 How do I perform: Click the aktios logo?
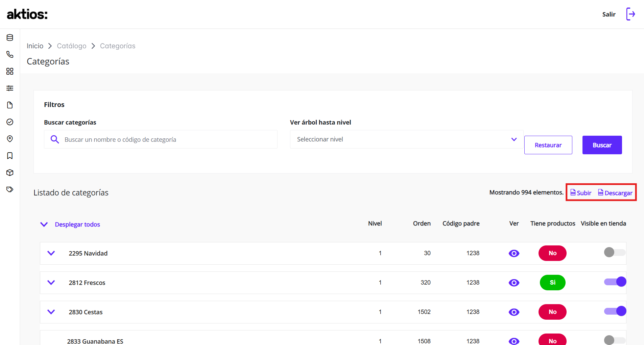click(27, 14)
